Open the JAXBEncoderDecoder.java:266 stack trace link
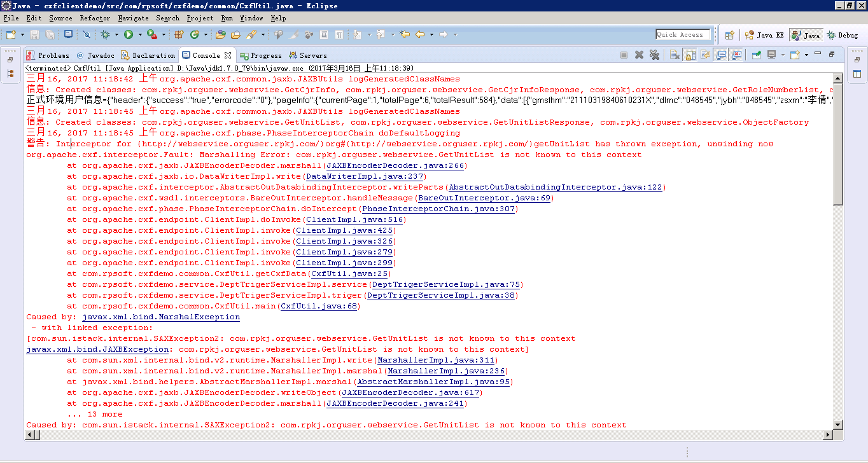This screenshot has width=868, height=463. click(395, 165)
